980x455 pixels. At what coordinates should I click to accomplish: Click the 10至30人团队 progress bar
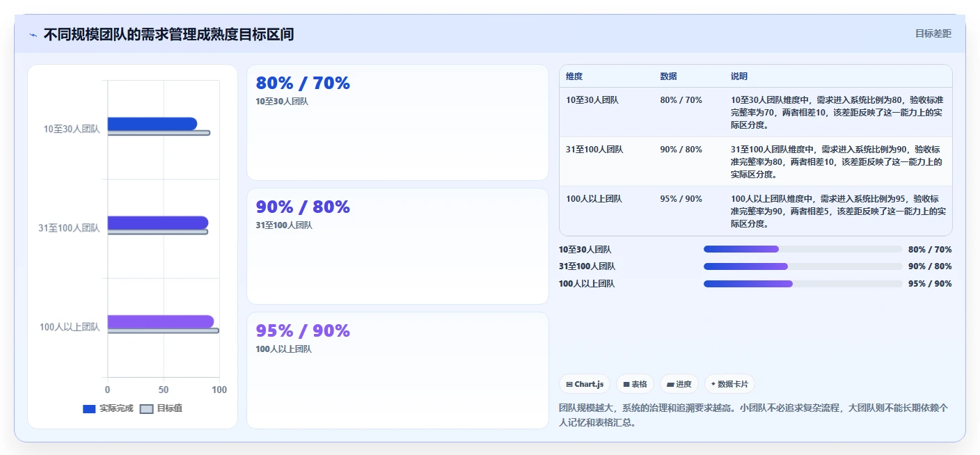tap(803, 249)
